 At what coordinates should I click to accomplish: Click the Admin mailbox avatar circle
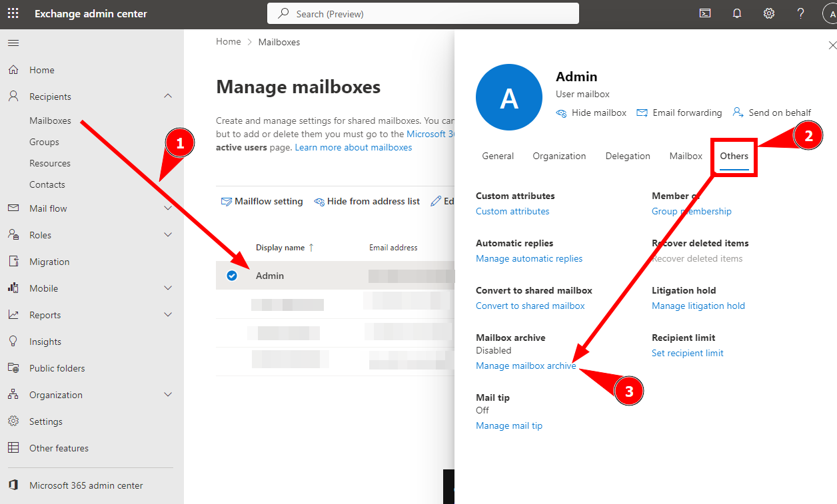tap(509, 97)
